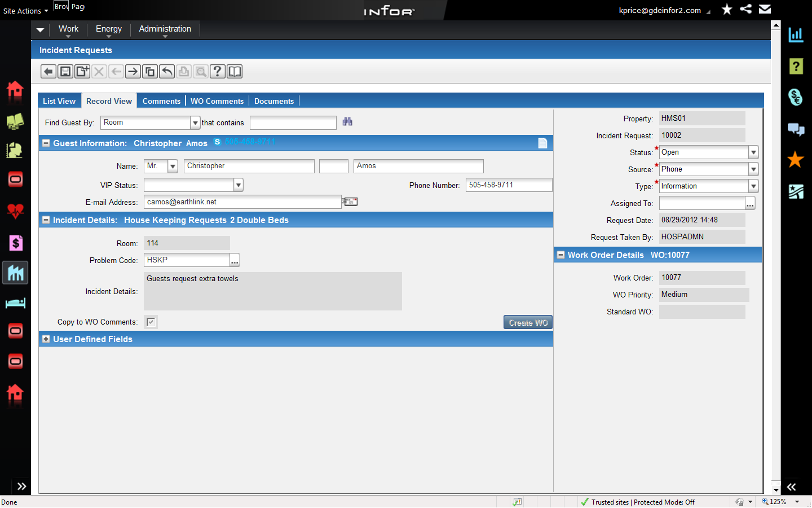Screen dimensions: 812x508
Task: Collapse the Guest Information section
Action: pyautogui.click(x=46, y=143)
